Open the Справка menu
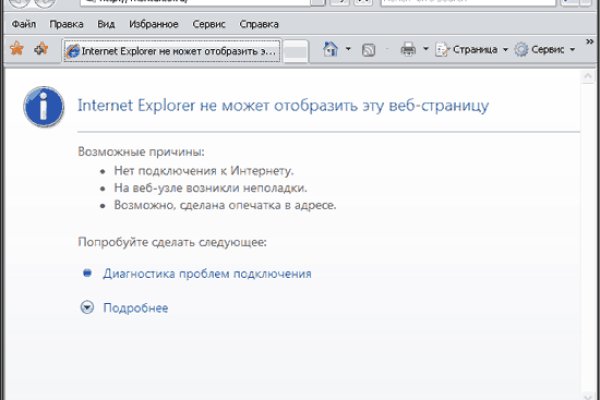This screenshot has width=600, height=400. coord(261,22)
